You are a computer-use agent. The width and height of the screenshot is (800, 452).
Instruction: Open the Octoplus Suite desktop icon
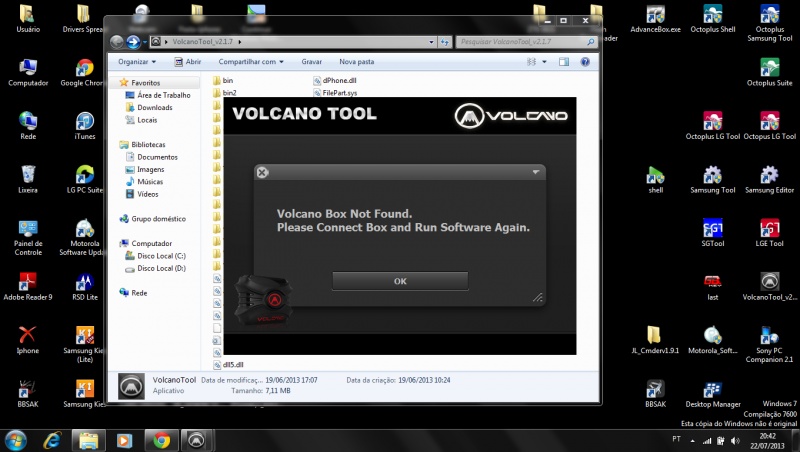[x=769, y=72]
